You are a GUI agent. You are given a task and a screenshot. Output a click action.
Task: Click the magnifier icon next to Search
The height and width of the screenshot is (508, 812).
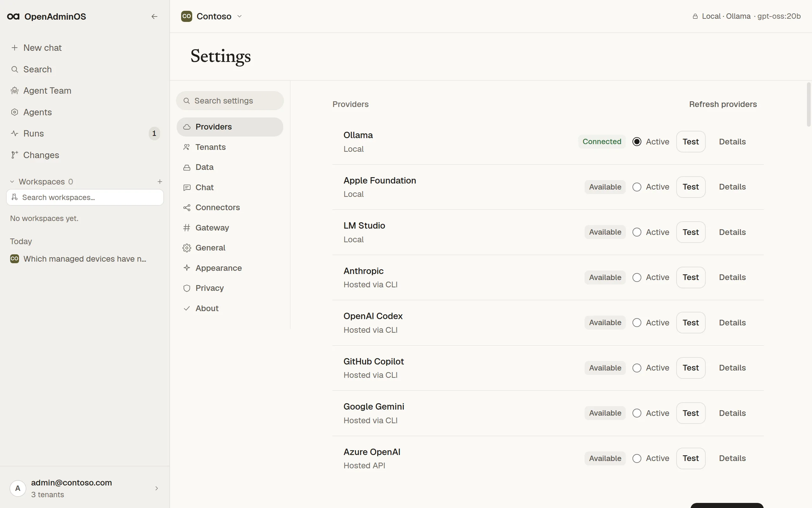click(x=14, y=69)
